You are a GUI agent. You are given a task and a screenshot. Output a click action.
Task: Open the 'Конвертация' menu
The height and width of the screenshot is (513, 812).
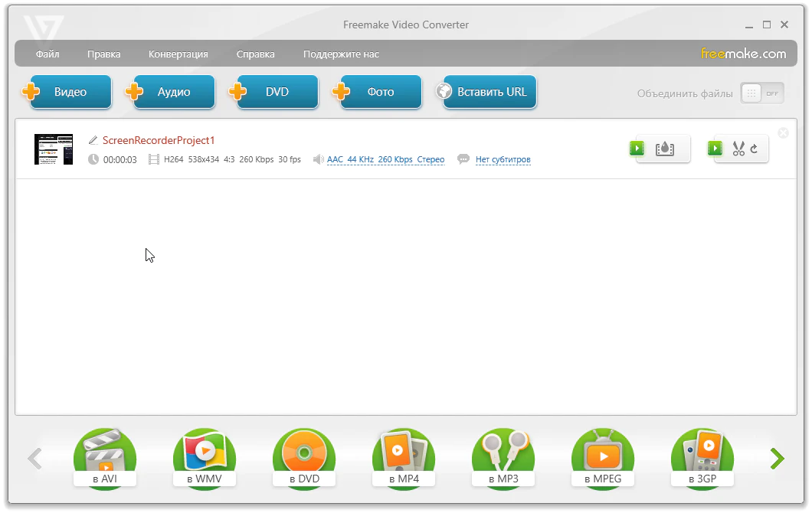click(178, 54)
